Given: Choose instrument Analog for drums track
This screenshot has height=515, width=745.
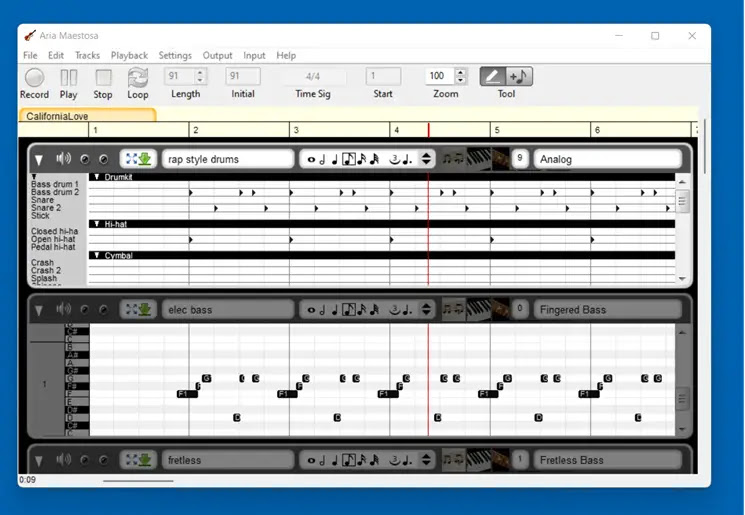Looking at the screenshot, I should click(x=608, y=159).
